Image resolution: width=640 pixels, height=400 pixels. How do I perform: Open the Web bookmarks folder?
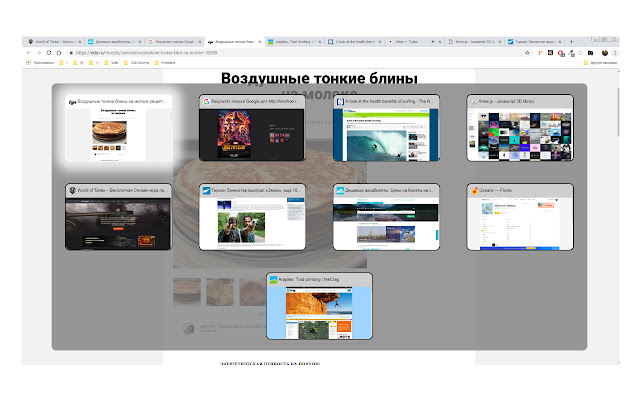coord(111,63)
